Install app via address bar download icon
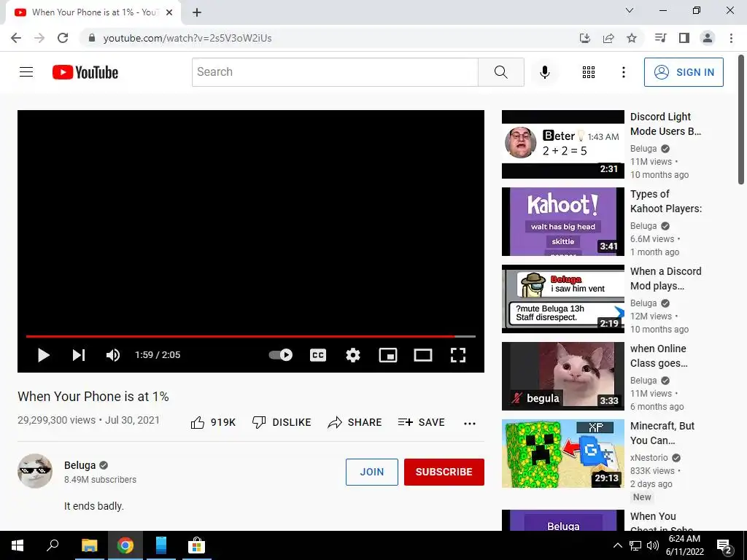747x560 pixels. pyautogui.click(x=584, y=38)
